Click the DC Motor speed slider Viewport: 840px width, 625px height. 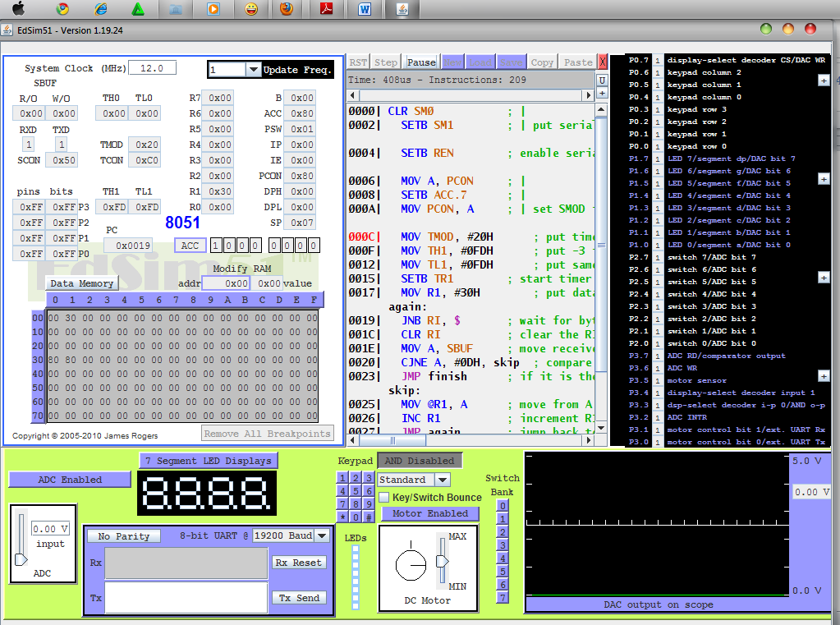tap(442, 560)
